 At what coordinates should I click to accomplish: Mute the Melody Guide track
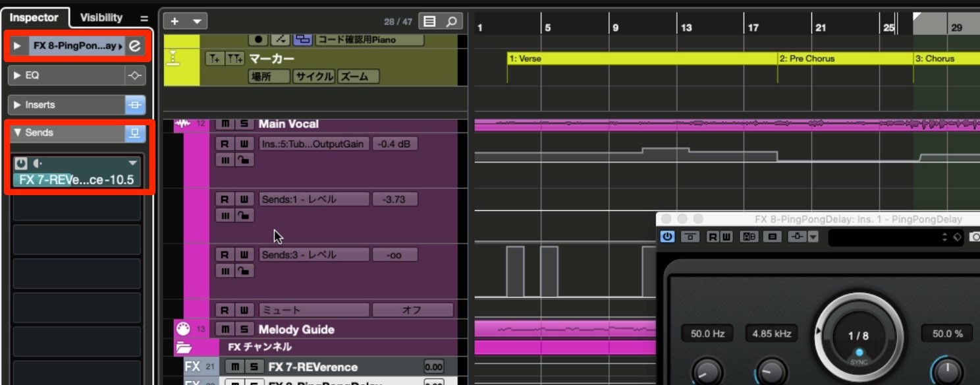click(x=226, y=330)
